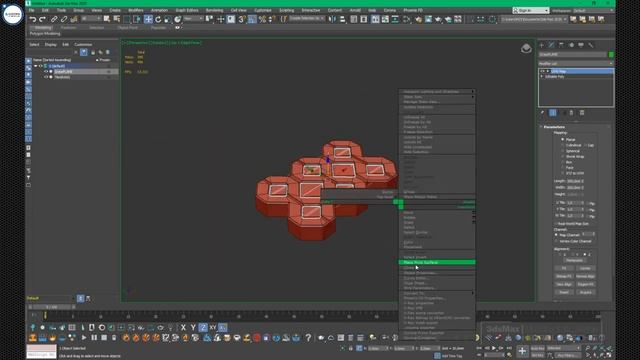
Task: Click the Pin Stack icon below modifier stack
Action: click(x=542, y=113)
